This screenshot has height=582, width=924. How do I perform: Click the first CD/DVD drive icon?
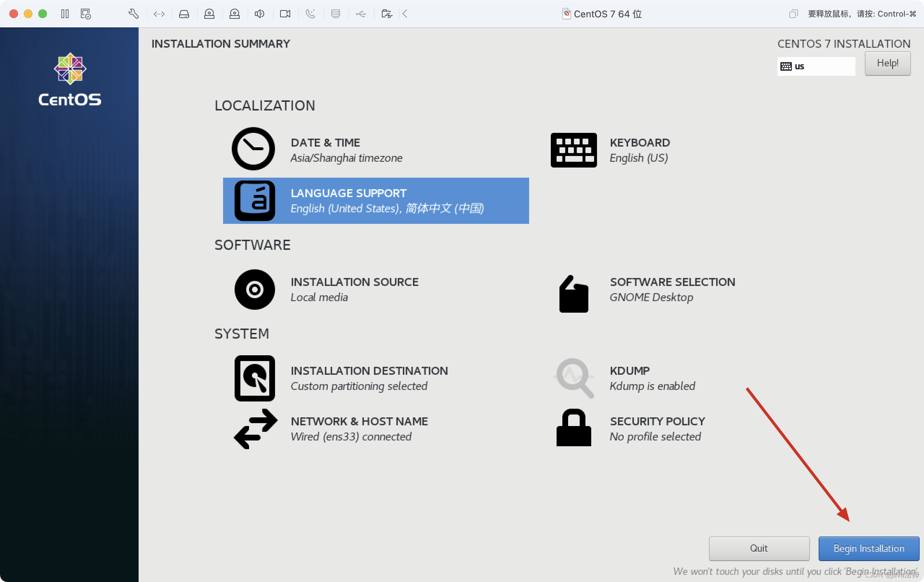(x=209, y=14)
